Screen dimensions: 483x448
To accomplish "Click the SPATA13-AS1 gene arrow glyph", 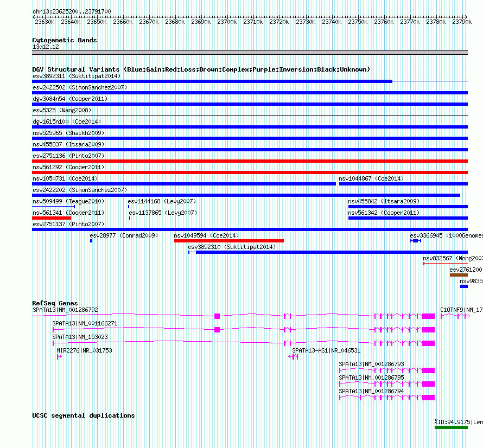I will [x=293, y=357].
